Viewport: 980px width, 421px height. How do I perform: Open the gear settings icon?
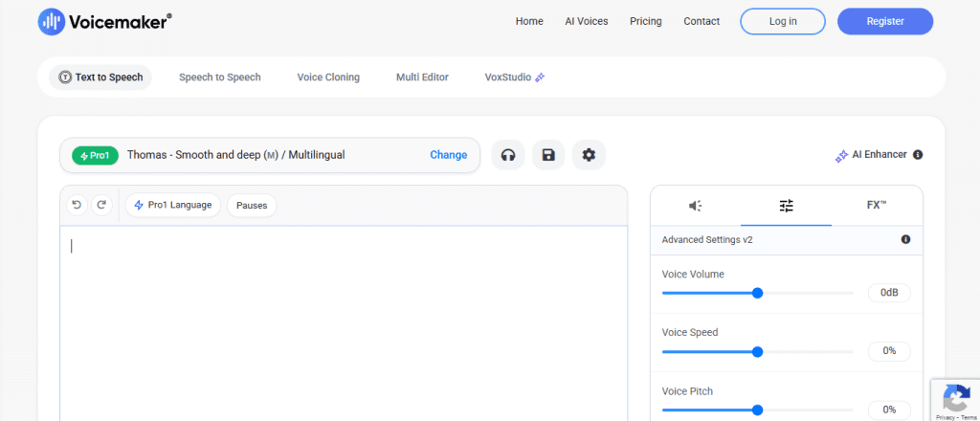pos(589,155)
